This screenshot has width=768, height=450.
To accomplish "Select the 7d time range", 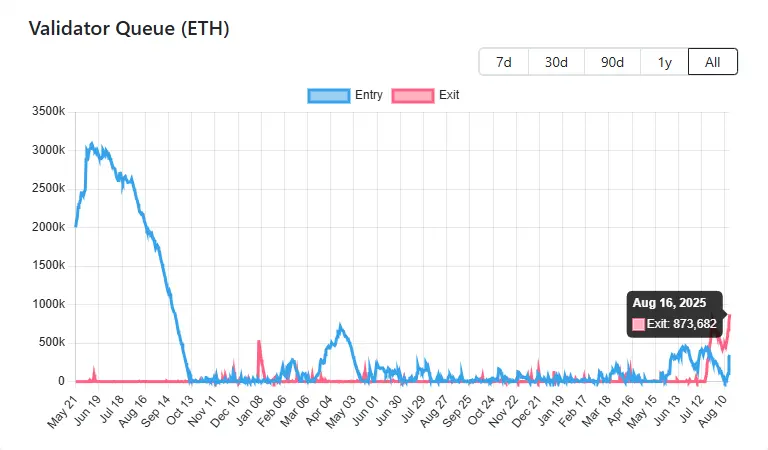I will tap(504, 61).
